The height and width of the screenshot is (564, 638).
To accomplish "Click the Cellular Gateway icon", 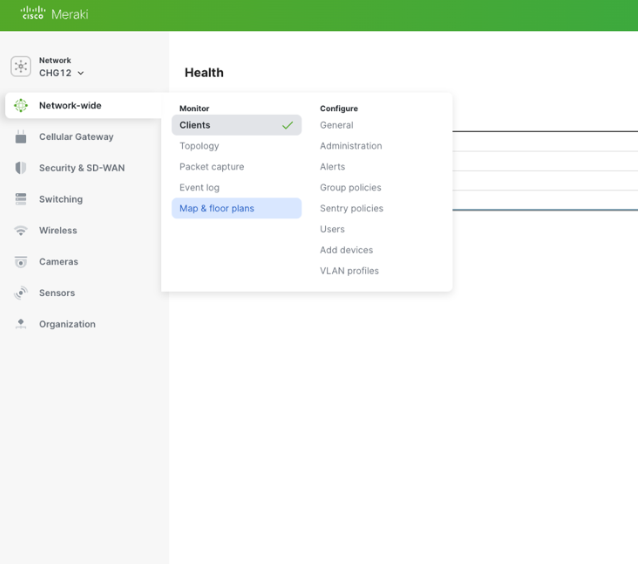I will coord(21,137).
